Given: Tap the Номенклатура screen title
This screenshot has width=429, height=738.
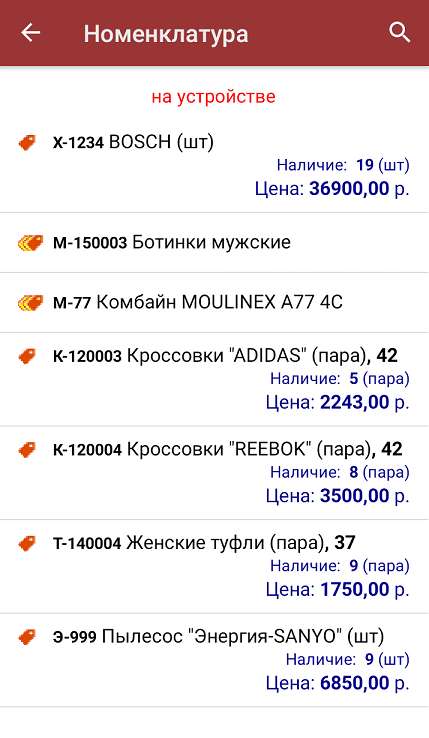Looking at the screenshot, I should pyautogui.click(x=166, y=34).
